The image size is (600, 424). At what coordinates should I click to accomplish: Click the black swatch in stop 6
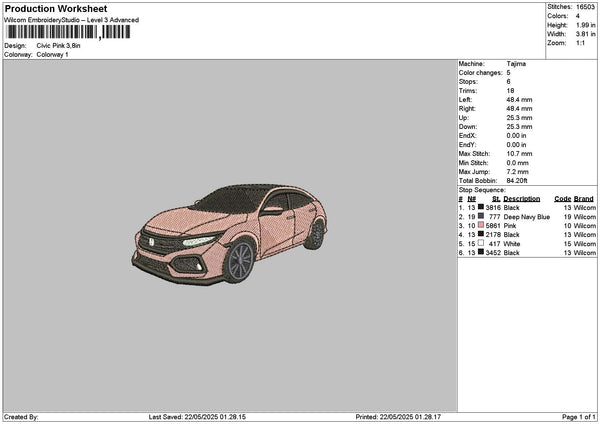click(x=481, y=252)
